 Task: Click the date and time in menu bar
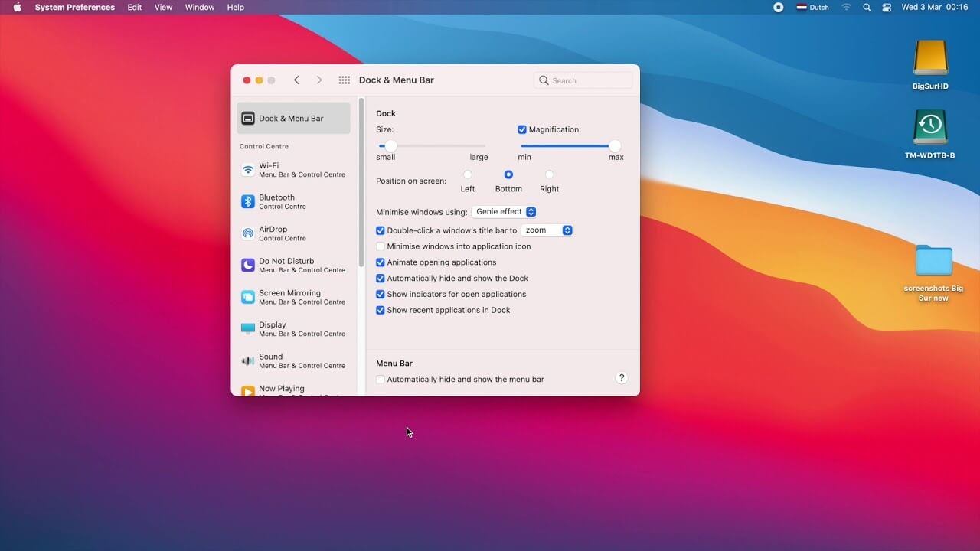point(935,7)
